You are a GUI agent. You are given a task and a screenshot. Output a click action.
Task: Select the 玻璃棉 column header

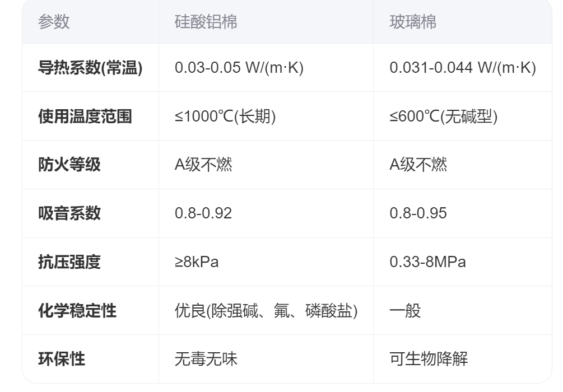(x=413, y=22)
